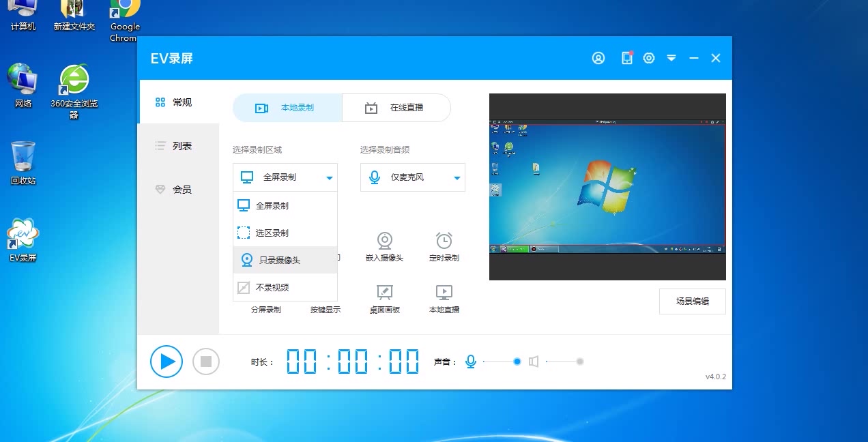868x442 pixels.
Task: Click the 选择录制区域 label
Action: (x=257, y=149)
